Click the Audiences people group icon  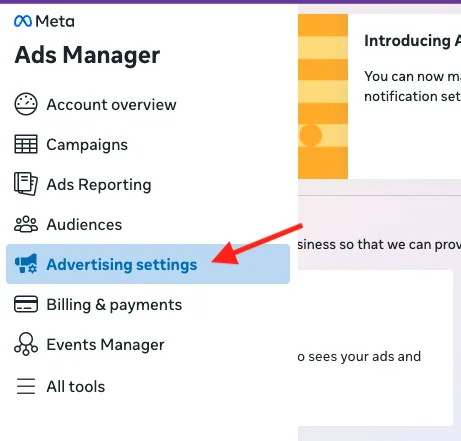point(26,224)
